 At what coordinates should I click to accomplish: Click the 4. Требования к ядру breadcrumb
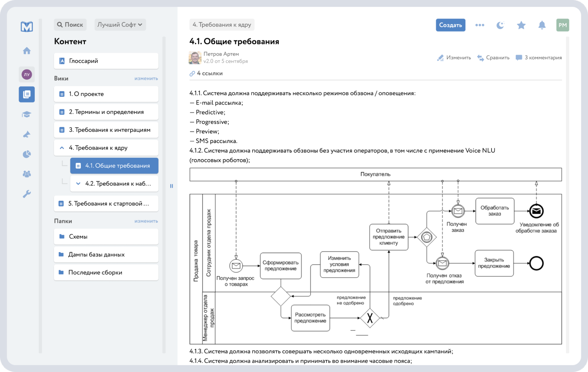tap(222, 25)
